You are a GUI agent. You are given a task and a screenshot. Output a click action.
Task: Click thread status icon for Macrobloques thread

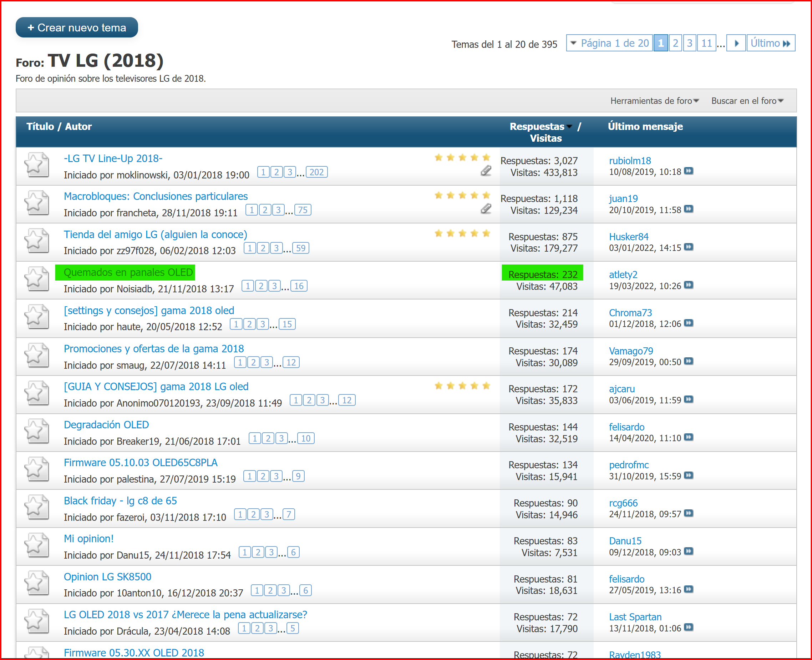point(37,203)
